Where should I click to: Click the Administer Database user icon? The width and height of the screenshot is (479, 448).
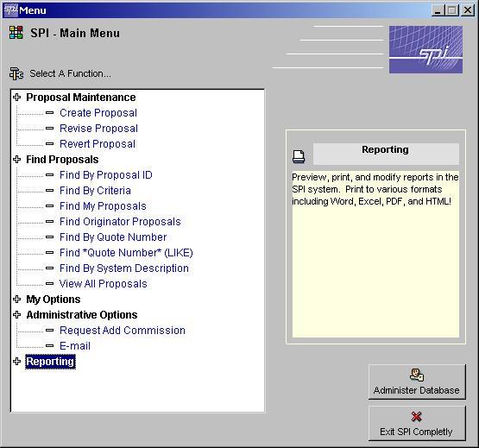[417, 375]
